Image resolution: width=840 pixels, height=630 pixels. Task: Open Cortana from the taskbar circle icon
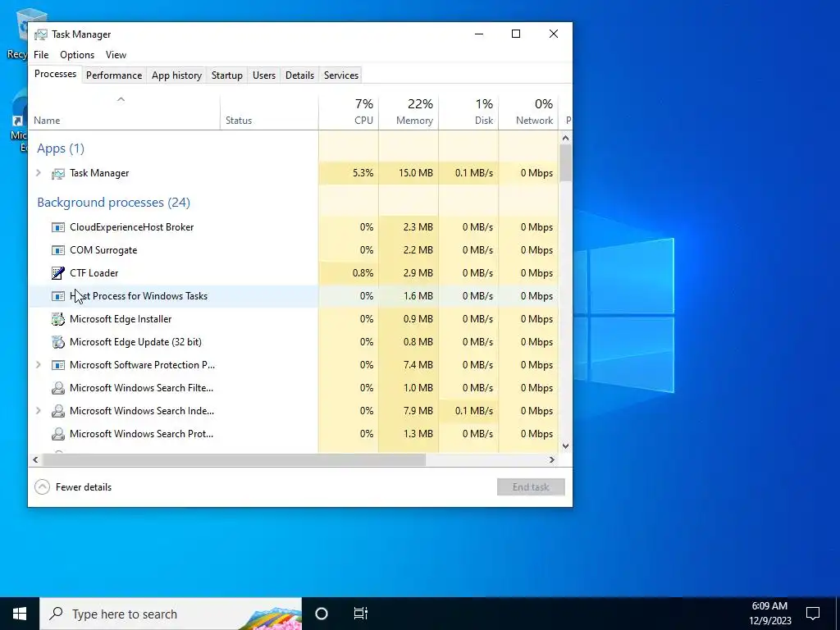pyautogui.click(x=322, y=614)
